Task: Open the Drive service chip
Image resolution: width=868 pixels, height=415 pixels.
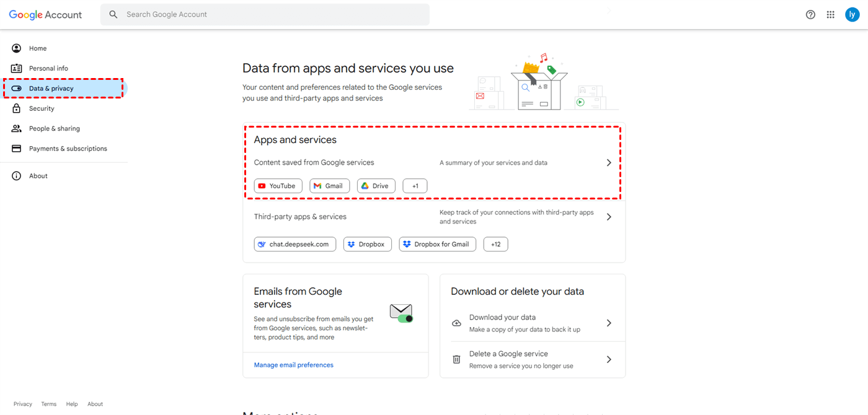Action: [x=376, y=186]
